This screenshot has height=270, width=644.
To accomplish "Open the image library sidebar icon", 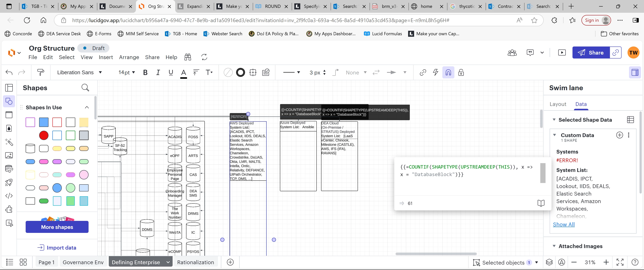I will click(9, 155).
